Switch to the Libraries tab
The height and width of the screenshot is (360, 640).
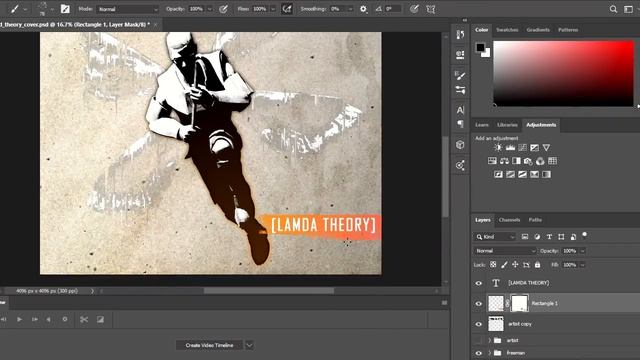pos(507,125)
